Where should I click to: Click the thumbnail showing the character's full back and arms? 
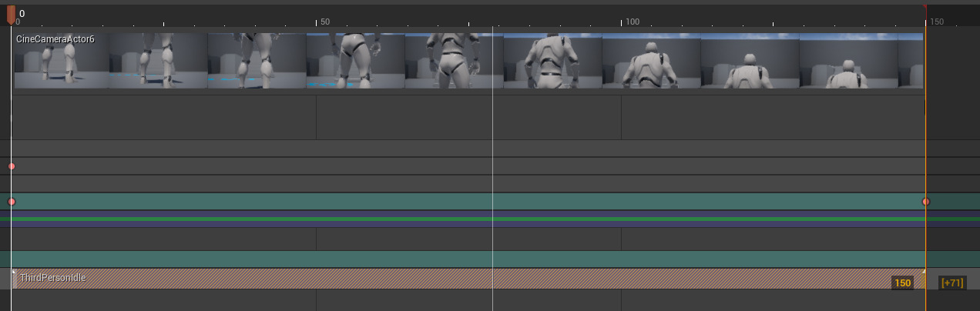coord(552,62)
